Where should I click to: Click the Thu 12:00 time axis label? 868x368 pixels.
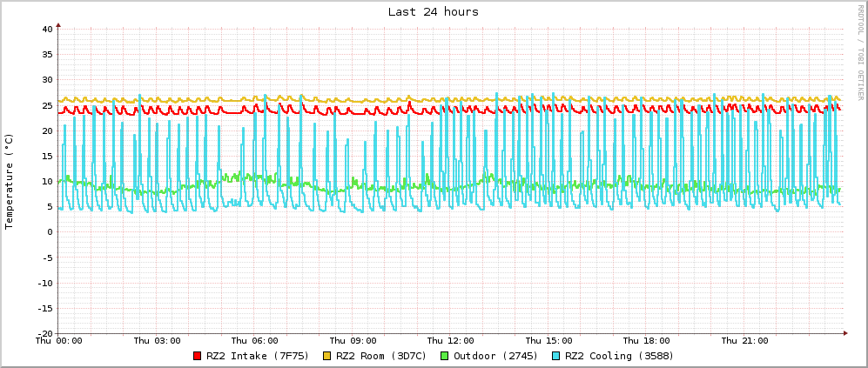tap(451, 341)
